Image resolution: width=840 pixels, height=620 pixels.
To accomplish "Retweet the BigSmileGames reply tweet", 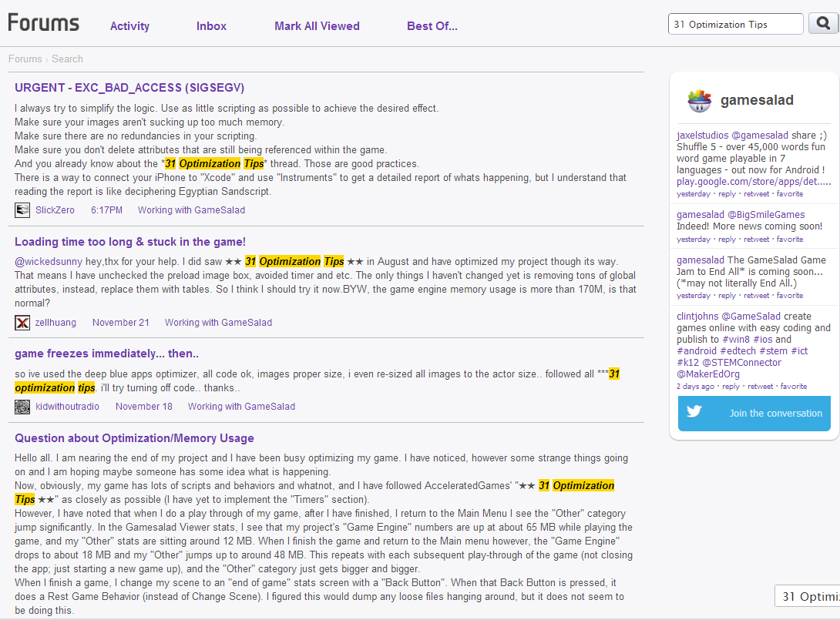I will click(x=757, y=240).
